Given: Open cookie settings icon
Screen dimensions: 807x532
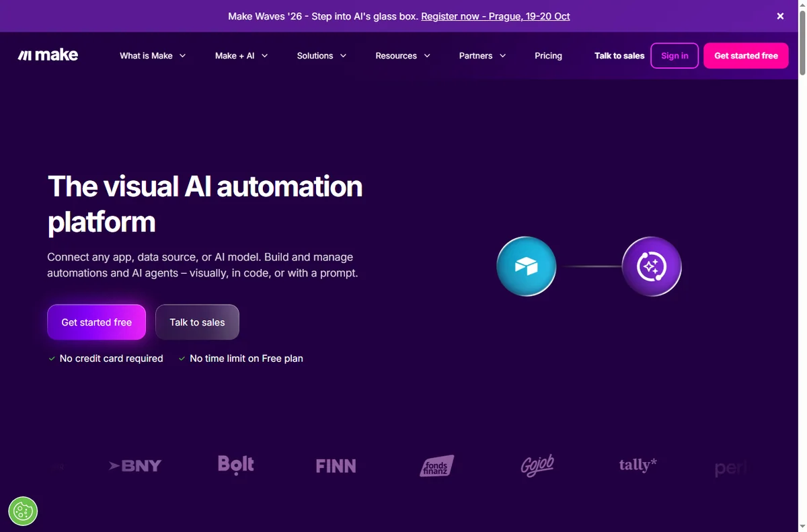Looking at the screenshot, I should coord(23,511).
